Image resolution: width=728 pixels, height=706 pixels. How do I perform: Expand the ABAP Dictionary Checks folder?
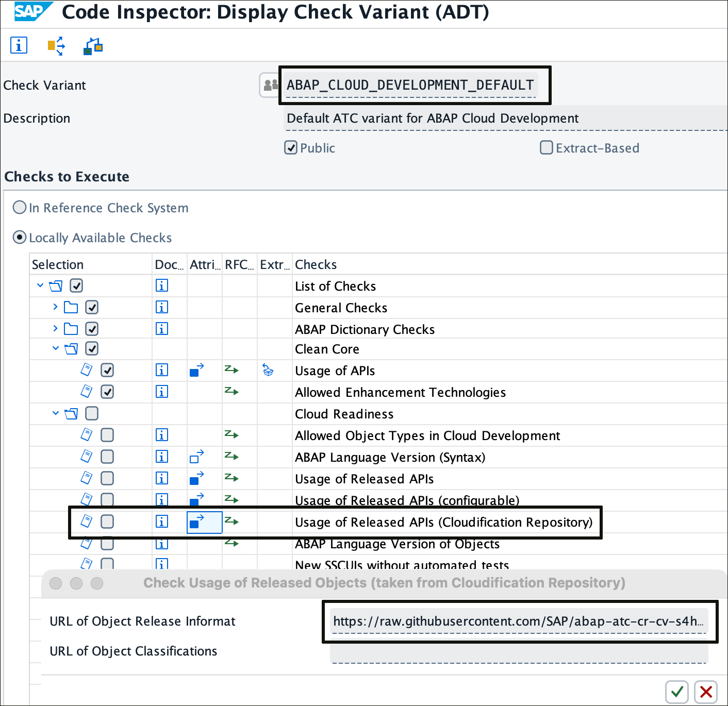point(55,328)
